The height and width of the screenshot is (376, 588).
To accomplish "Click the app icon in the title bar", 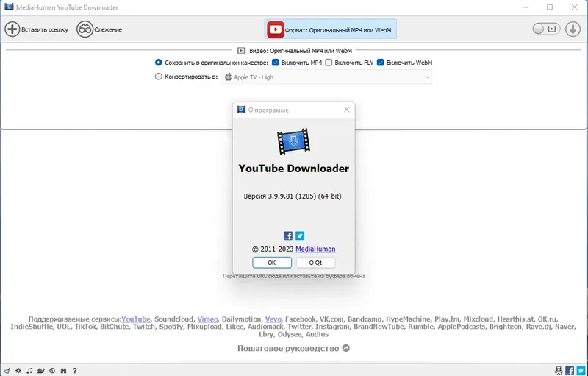I will point(9,7).
